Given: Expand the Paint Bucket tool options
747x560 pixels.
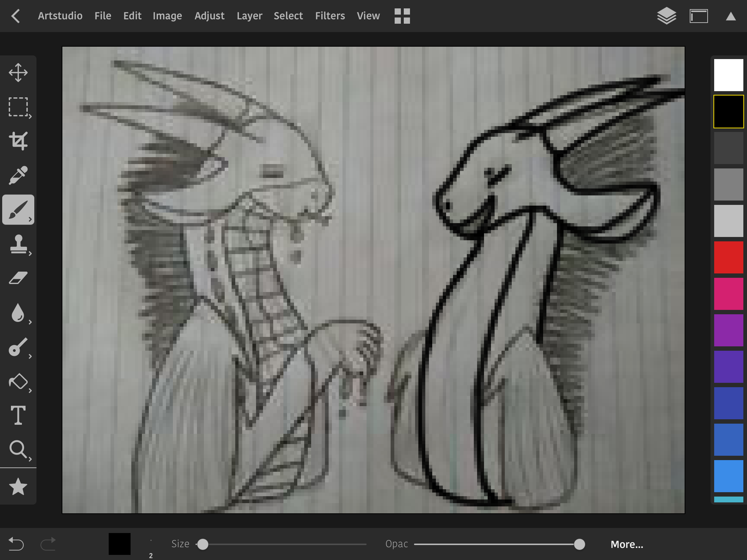Looking at the screenshot, I should (30, 391).
